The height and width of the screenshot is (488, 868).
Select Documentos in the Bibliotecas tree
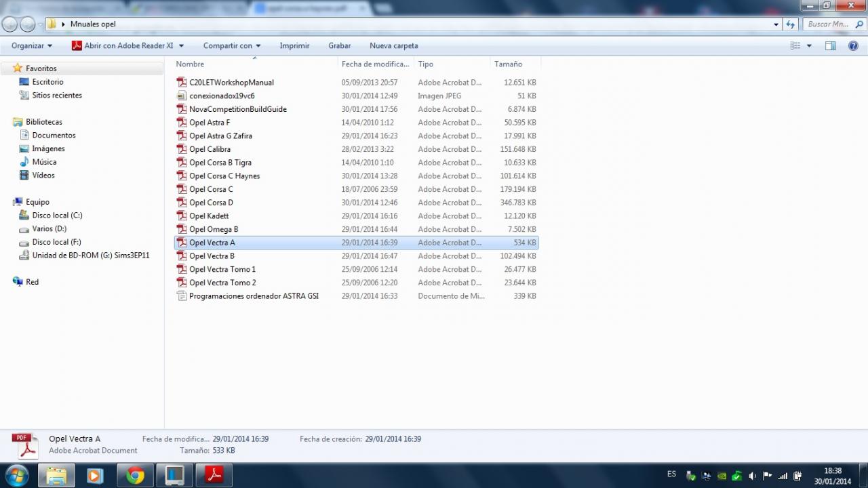click(54, 136)
